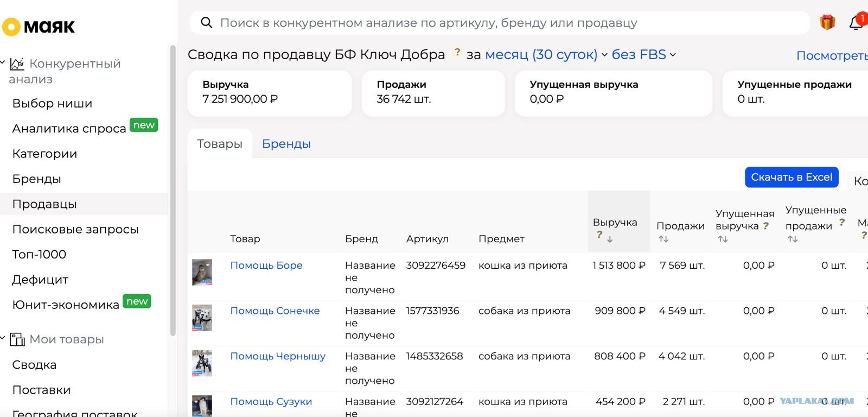Click the Мои товары section icon
This screenshot has height=417, width=868.
pyautogui.click(x=17, y=339)
